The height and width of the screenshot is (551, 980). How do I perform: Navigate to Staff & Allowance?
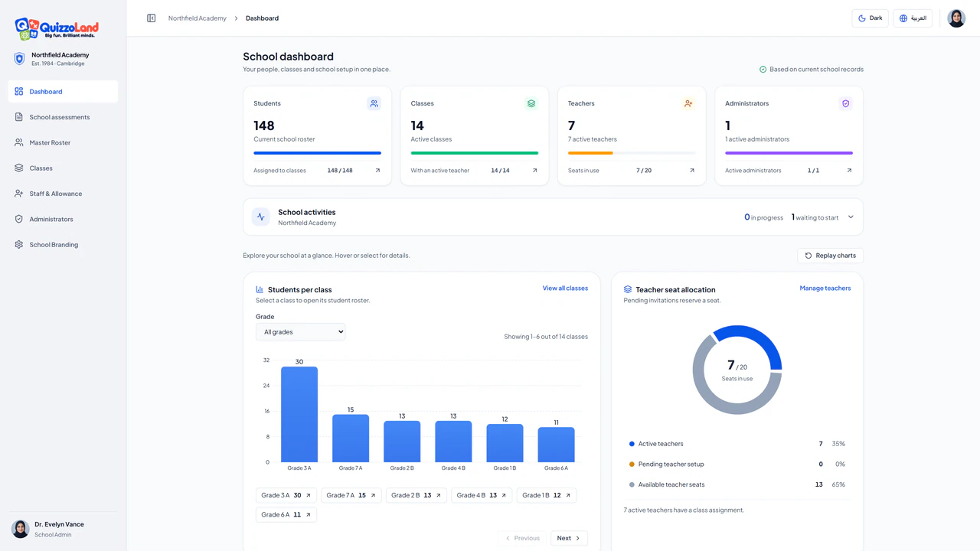(x=63, y=194)
